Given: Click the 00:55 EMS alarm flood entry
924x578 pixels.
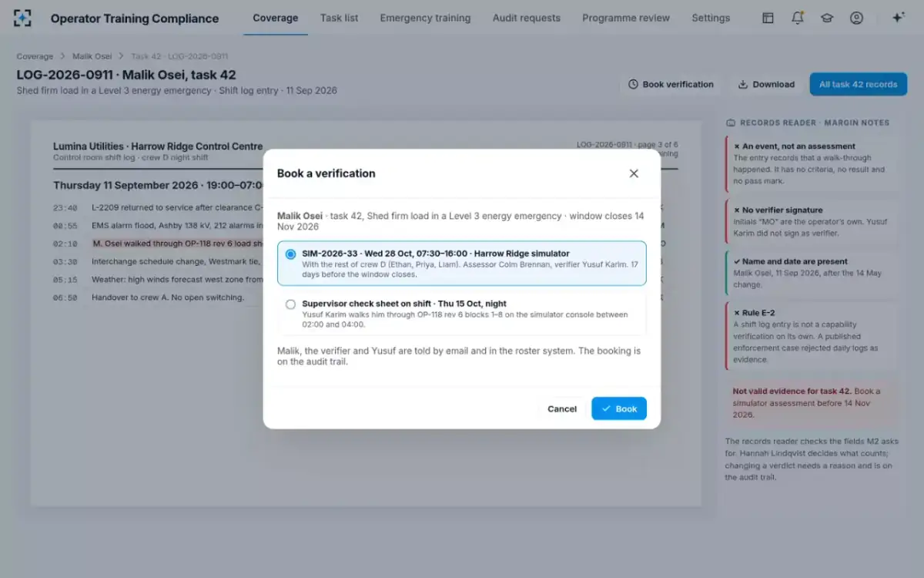Looking at the screenshot, I should tap(158, 226).
